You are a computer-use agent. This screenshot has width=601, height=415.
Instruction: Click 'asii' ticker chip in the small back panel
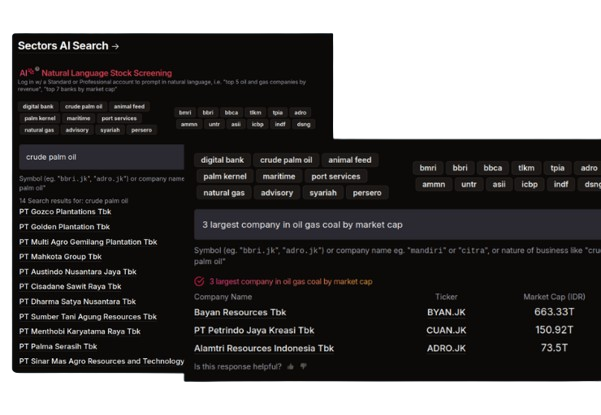236,125
